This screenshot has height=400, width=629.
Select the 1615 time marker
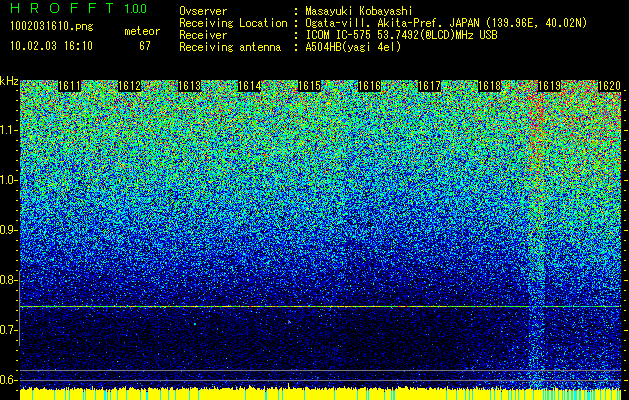(310, 86)
